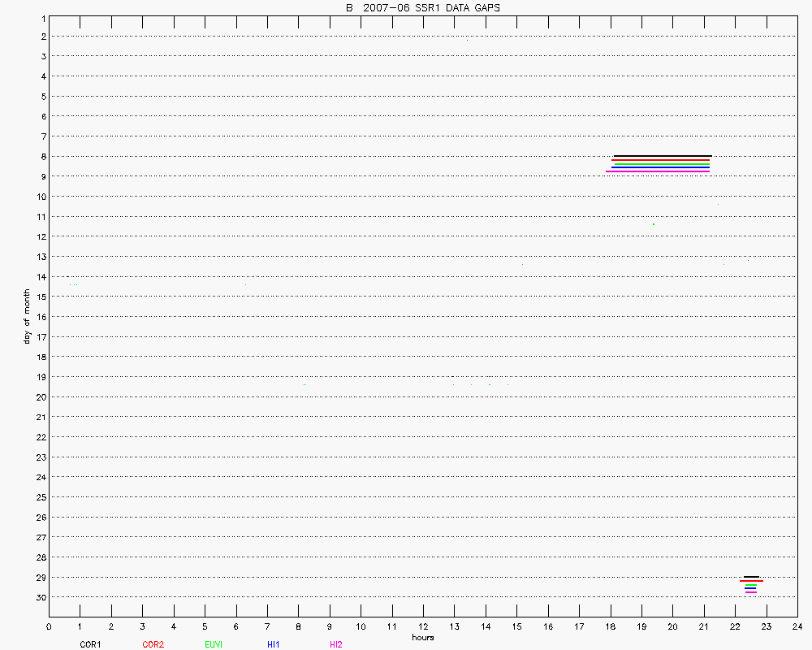
Task: Click the magenta HI2 gap bar on day 29
Action: [x=750, y=592]
